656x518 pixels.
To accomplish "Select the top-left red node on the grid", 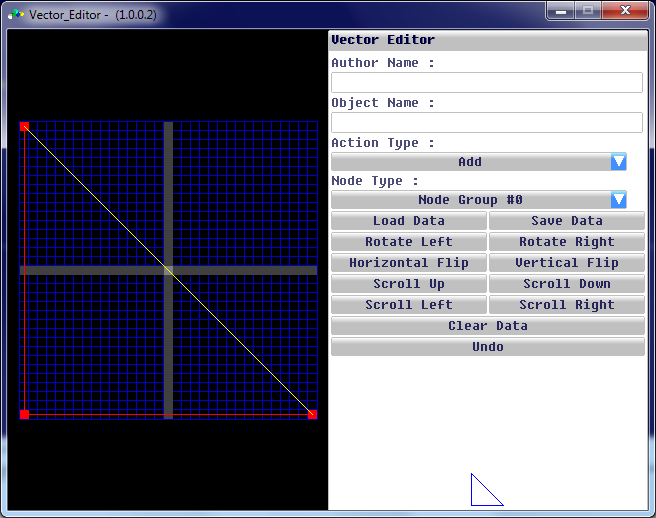I will (25, 127).
